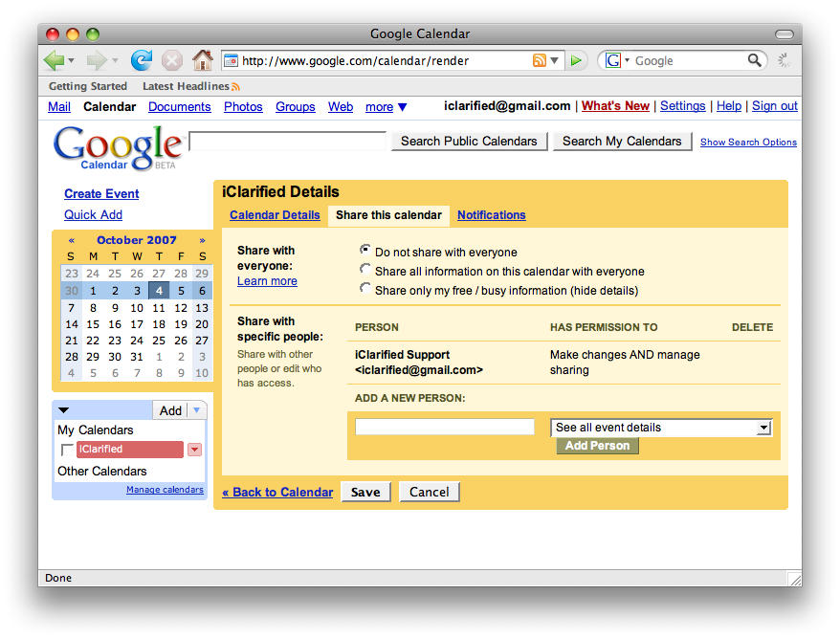Viewport: 840px width, 639px height.
Task: Switch to the Notifications tab
Action: pos(491,215)
